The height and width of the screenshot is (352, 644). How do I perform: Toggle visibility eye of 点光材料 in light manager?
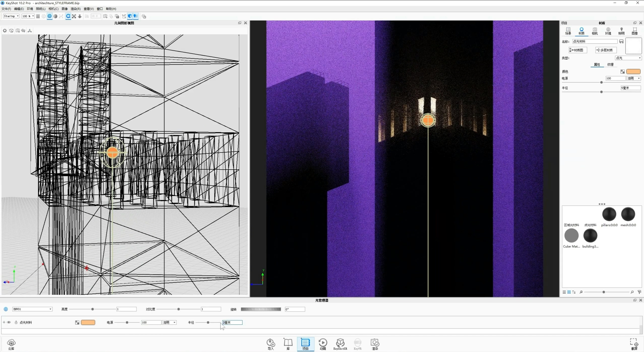point(9,322)
